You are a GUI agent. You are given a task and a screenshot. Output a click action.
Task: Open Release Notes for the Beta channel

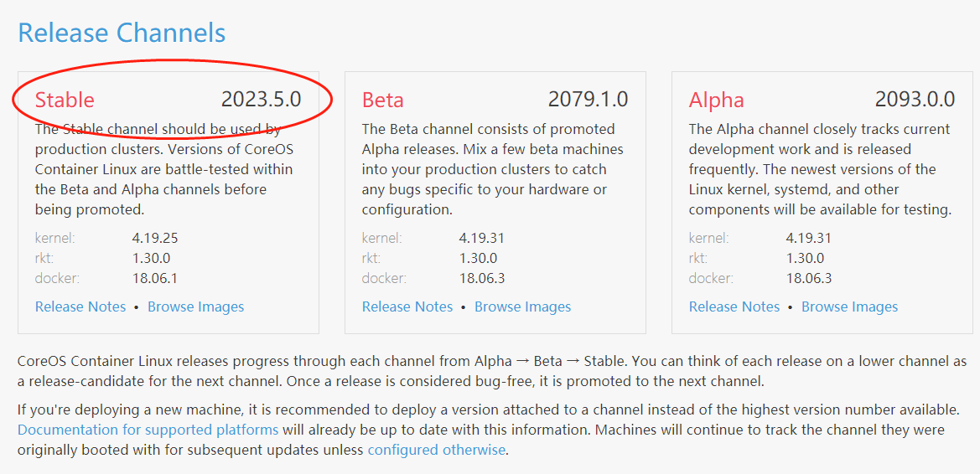[407, 307]
